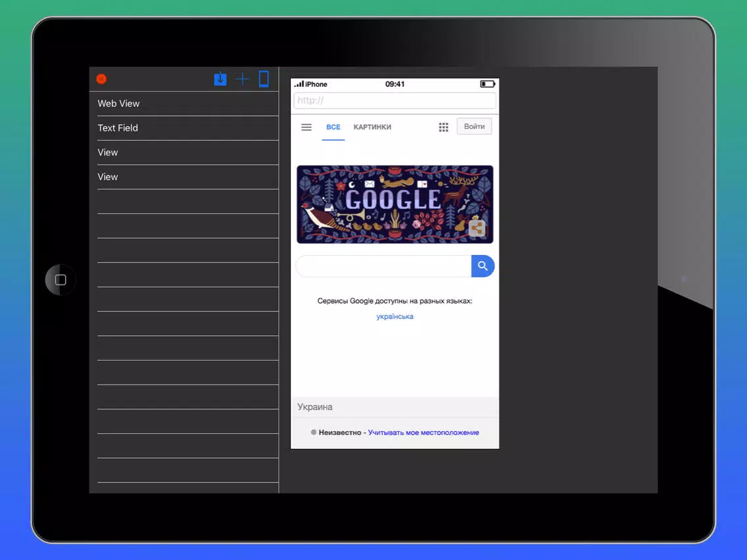Click the red close circle icon
This screenshot has height=560, width=747.
[101, 79]
